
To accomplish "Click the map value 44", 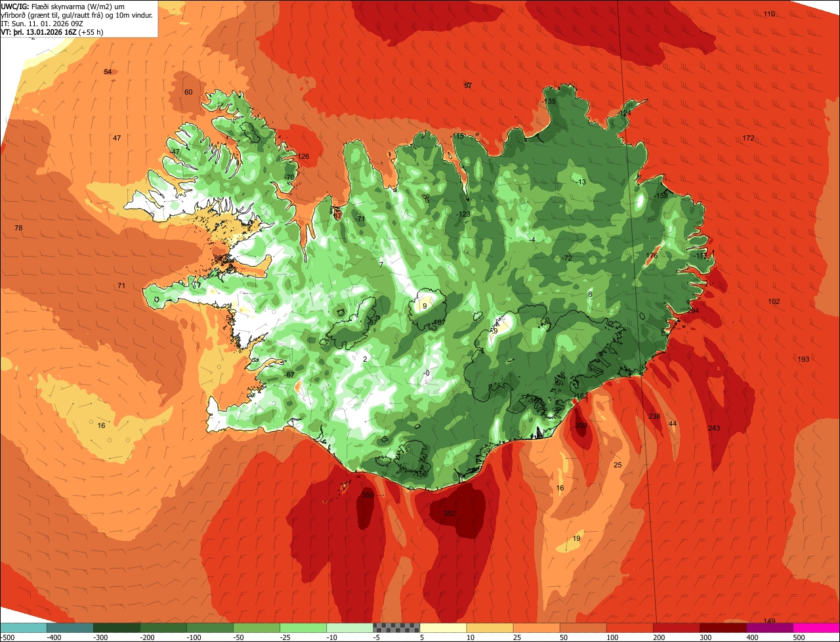I will pyautogui.click(x=673, y=424).
